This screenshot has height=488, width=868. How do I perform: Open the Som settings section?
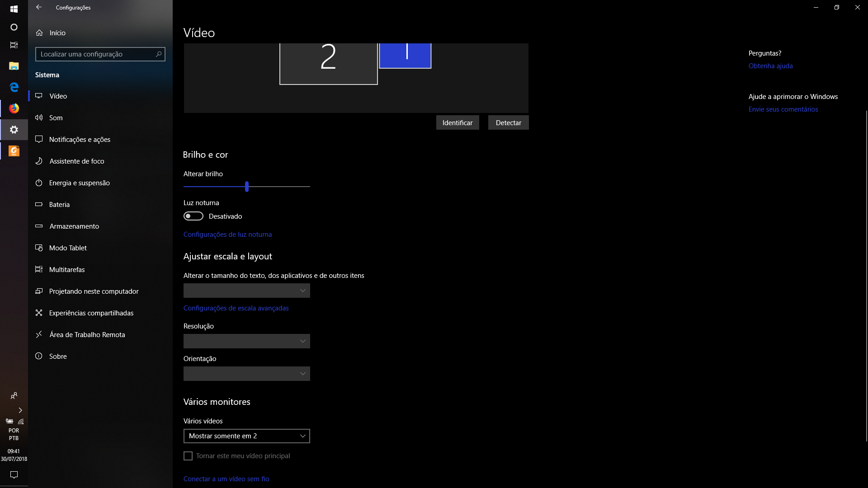point(56,118)
